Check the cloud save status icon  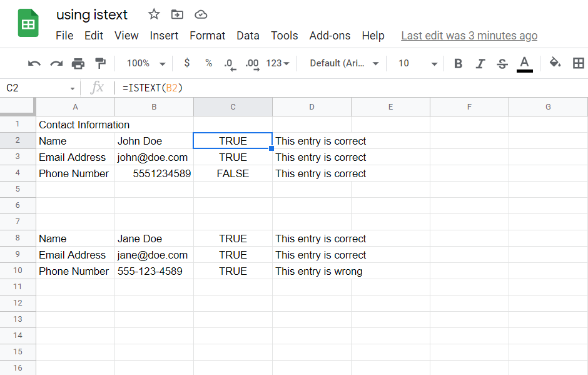click(201, 14)
